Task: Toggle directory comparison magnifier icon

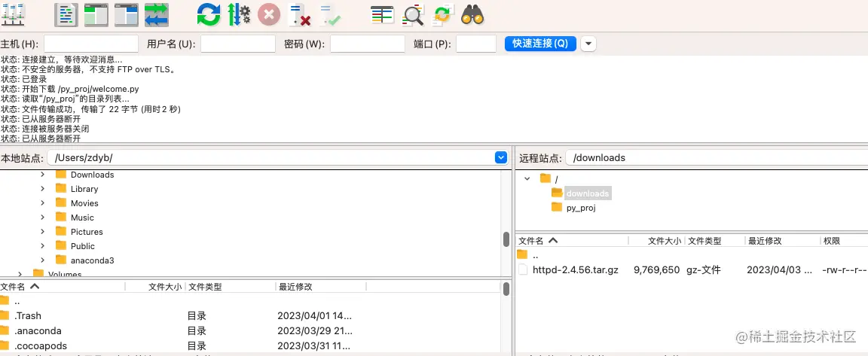Action: tap(412, 15)
